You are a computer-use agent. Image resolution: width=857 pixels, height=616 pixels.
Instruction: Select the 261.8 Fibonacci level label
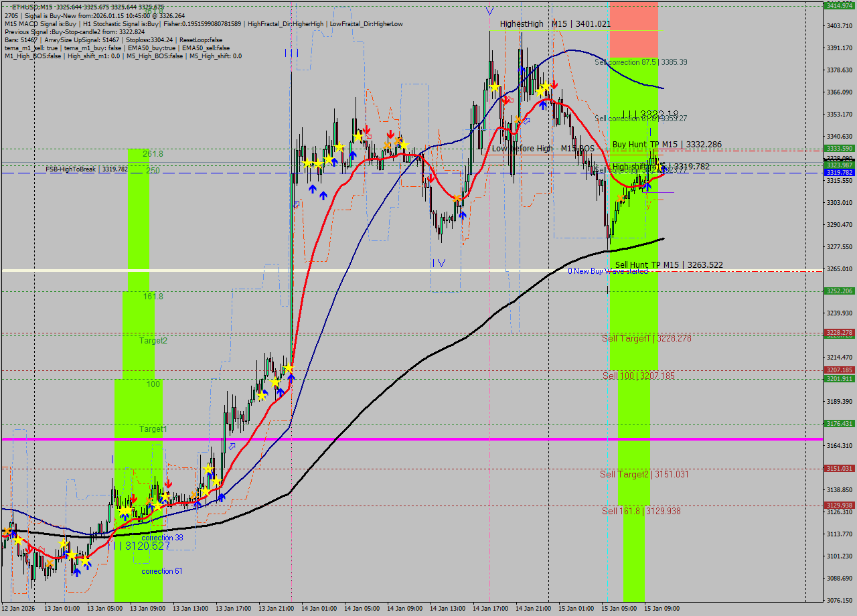click(153, 154)
